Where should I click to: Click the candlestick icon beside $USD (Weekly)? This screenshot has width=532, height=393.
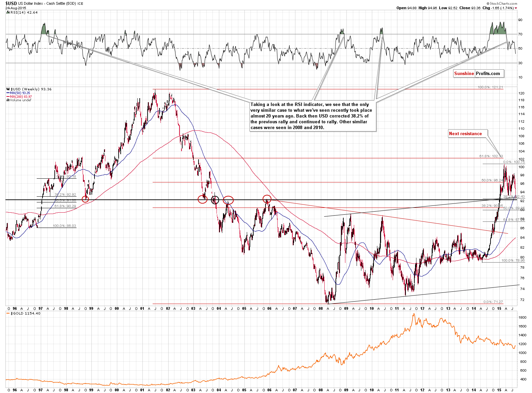pyautogui.click(x=8, y=89)
